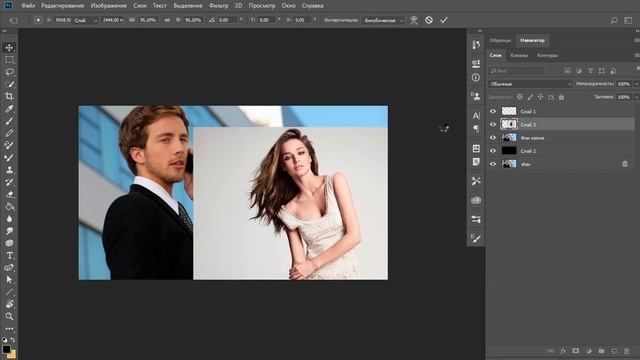The height and width of the screenshot is (360, 640).
Task: Click the rotation angle input field
Action: click(x=228, y=20)
